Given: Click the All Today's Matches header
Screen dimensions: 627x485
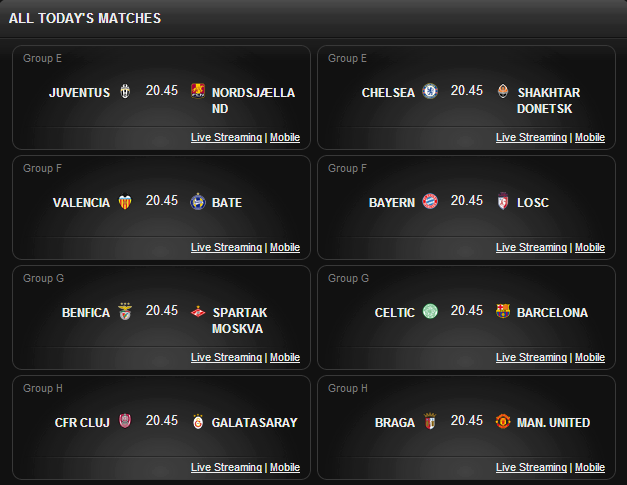Looking at the screenshot, I should (85, 18).
